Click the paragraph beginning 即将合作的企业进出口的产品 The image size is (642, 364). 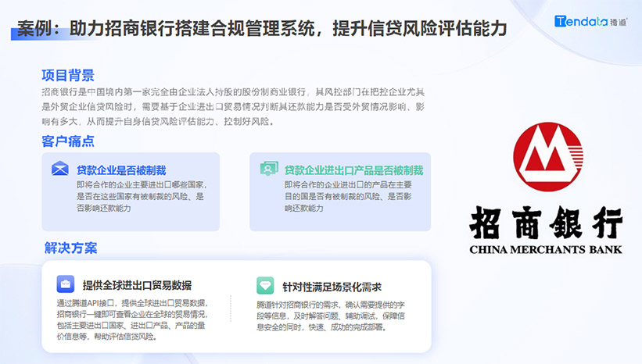pyautogui.click(x=348, y=196)
